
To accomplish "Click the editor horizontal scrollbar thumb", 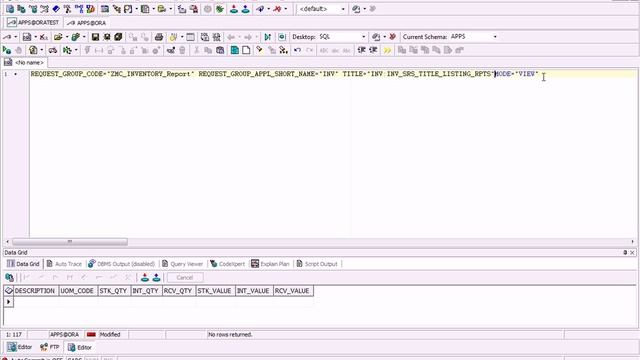I will pos(69,242).
